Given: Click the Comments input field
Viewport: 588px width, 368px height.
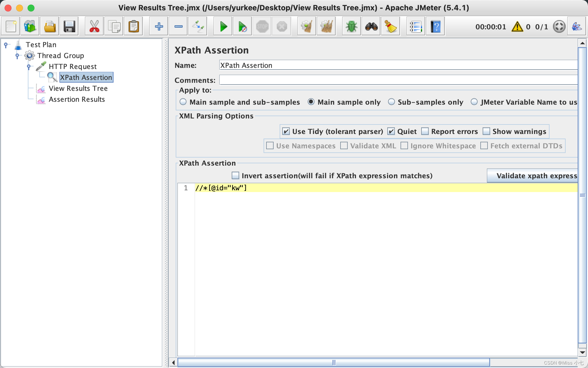Looking at the screenshot, I should [x=399, y=80].
